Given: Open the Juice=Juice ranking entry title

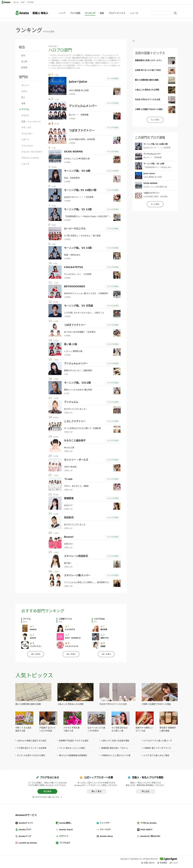Looking at the screenshot, I should (78, 82).
